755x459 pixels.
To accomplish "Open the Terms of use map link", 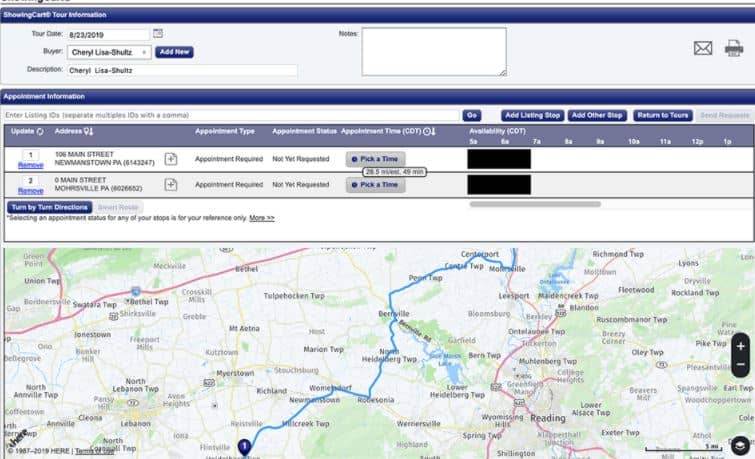I will pyautogui.click(x=94, y=451).
